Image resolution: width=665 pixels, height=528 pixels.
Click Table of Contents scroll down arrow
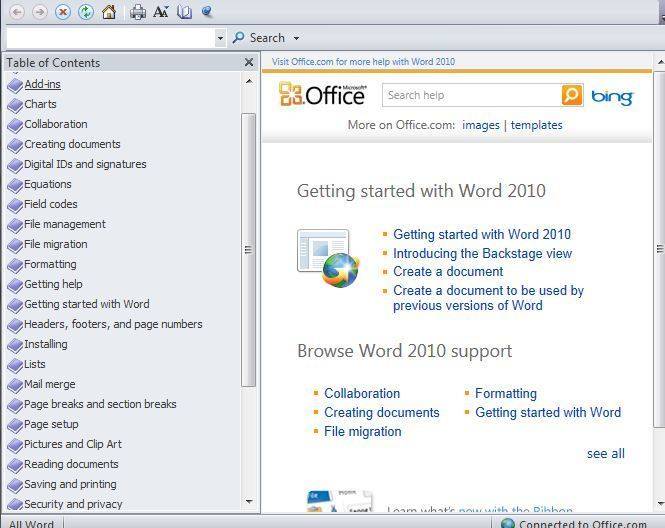tap(249, 502)
